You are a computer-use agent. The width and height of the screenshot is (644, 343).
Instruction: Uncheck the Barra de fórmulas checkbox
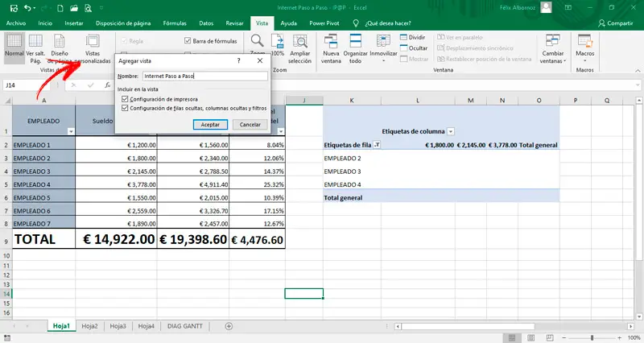188,40
